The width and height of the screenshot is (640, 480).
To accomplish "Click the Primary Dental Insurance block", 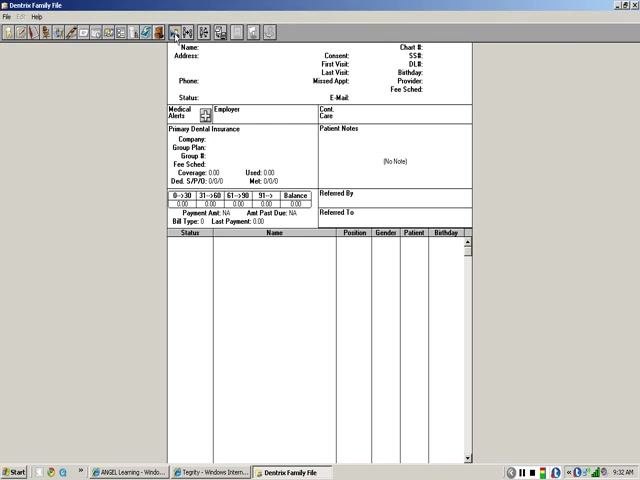I will pyautogui.click(x=243, y=156).
